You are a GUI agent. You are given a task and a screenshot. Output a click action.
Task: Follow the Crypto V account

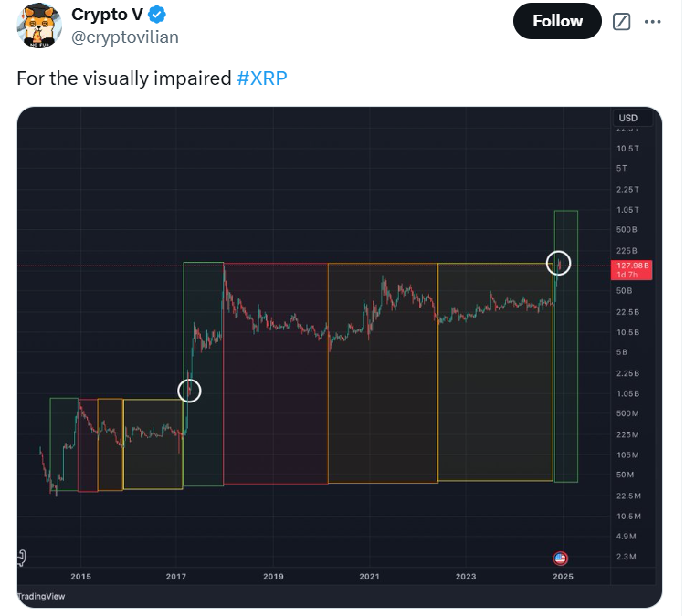click(x=557, y=21)
